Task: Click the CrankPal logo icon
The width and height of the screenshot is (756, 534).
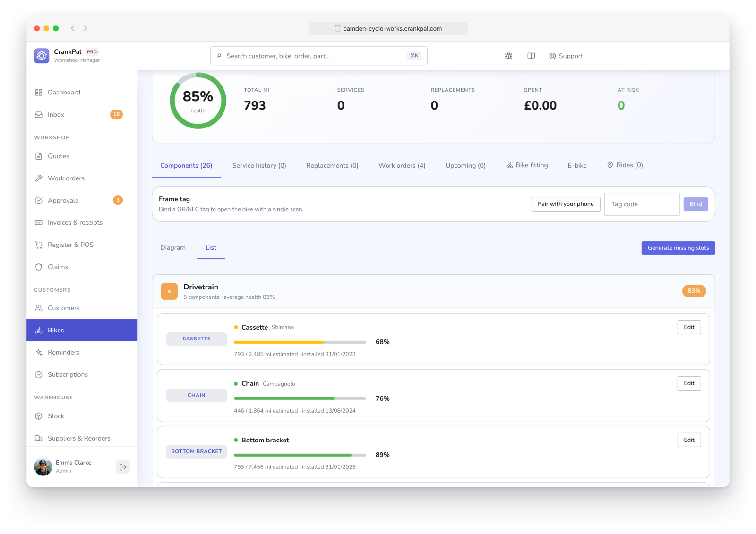Action: [42, 56]
